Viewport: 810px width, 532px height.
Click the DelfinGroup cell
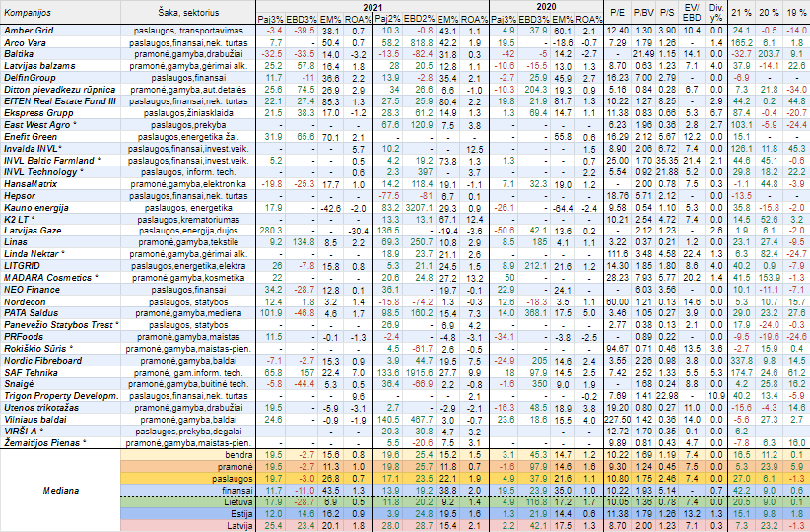(x=60, y=78)
